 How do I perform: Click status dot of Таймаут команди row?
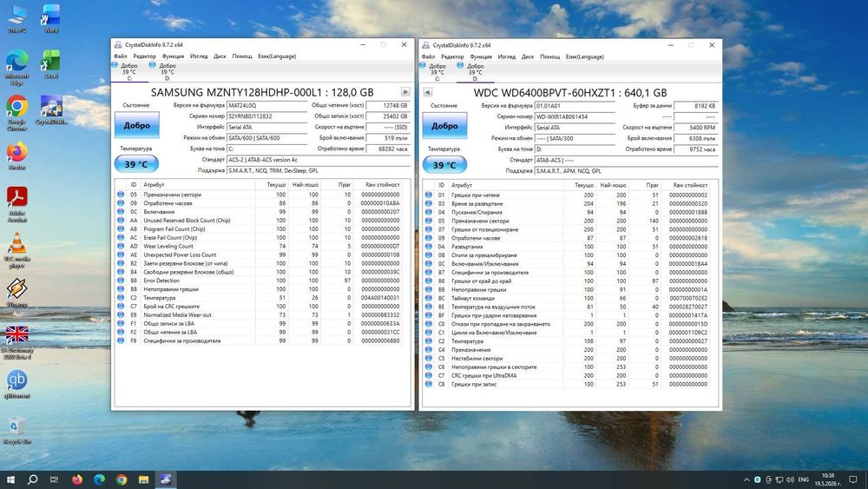click(x=429, y=298)
